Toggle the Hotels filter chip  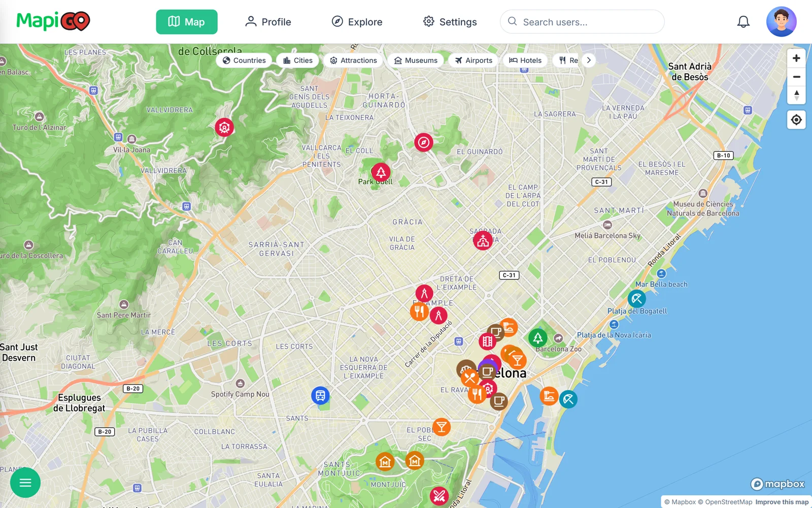pyautogui.click(x=525, y=60)
